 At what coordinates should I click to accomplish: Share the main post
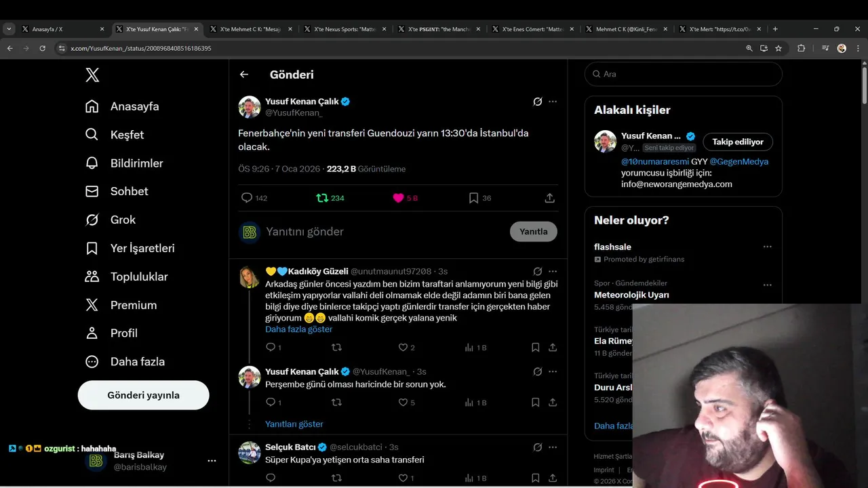[x=550, y=198]
